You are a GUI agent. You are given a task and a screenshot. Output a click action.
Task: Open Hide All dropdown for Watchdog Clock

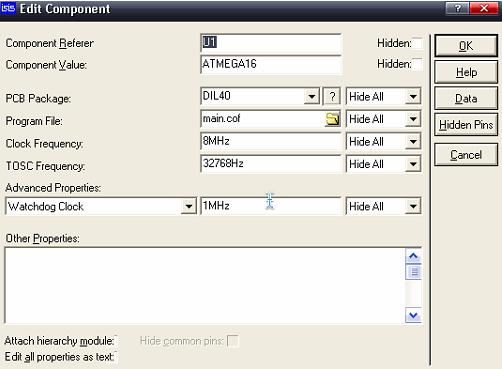(x=413, y=206)
